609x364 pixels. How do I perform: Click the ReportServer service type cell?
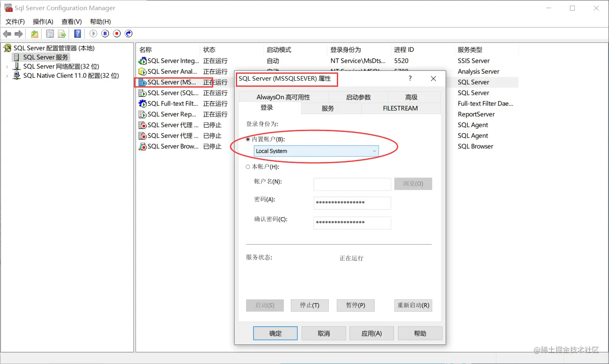pyautogui.click(x=476, y=114)
